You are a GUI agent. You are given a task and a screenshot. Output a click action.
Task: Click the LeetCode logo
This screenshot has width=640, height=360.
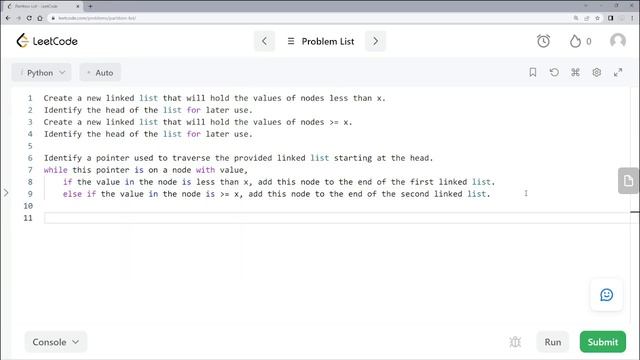pyautogui.click(x=47, y=41)
